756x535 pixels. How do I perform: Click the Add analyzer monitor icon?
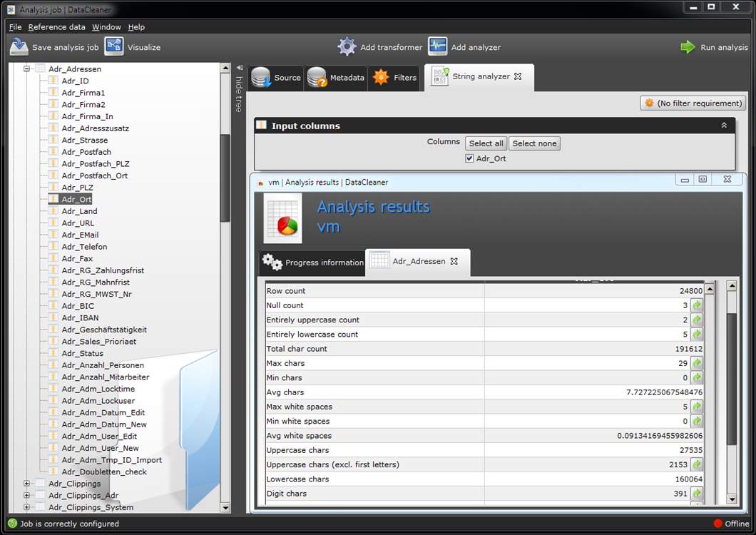(x=437, y=47)
